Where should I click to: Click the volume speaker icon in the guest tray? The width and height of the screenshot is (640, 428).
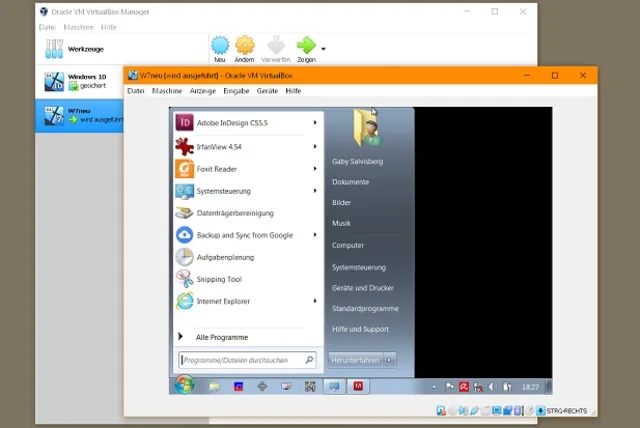click(490, 386)
